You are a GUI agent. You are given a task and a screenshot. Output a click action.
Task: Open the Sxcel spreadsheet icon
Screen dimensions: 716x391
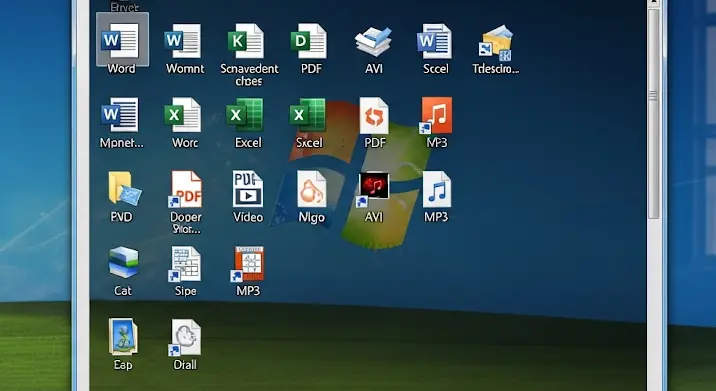click(x=308, y=114)
